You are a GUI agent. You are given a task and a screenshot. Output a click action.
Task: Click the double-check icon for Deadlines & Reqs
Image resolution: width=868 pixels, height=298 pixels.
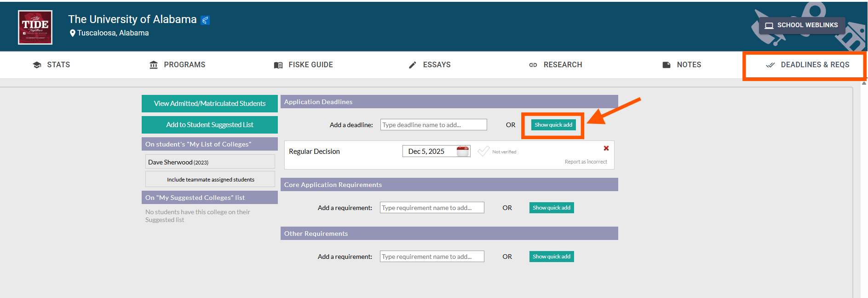[770, 65]
